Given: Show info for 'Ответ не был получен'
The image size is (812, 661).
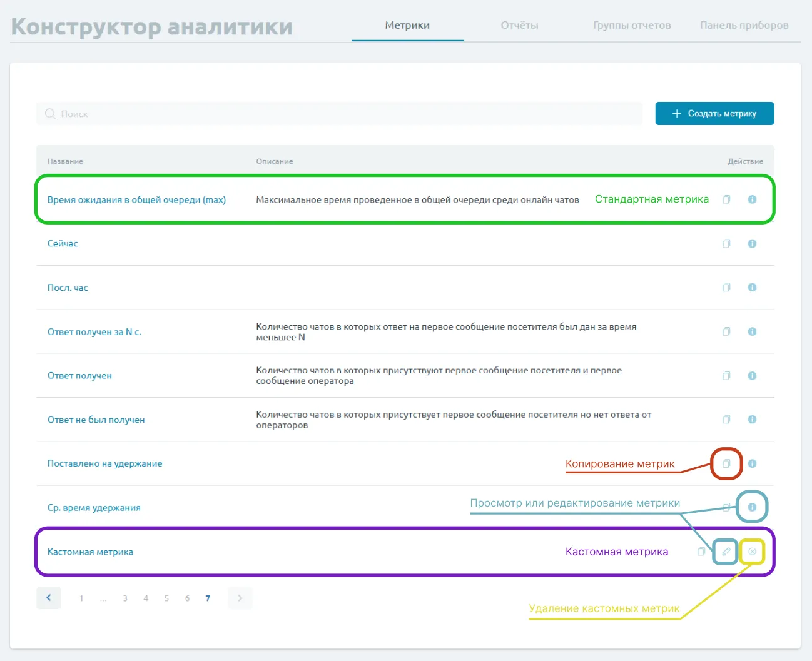Looking at the screenshot, I should click(x=752, y=419).
